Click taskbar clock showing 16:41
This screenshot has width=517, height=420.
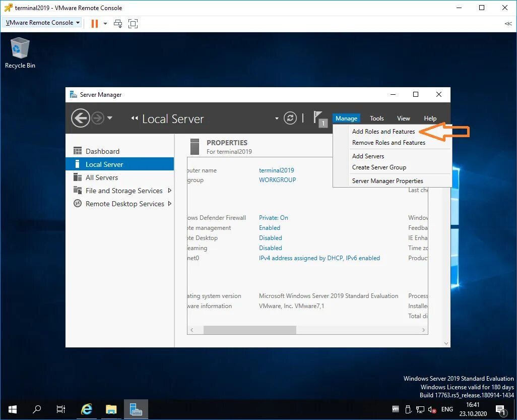pos(473,409)
